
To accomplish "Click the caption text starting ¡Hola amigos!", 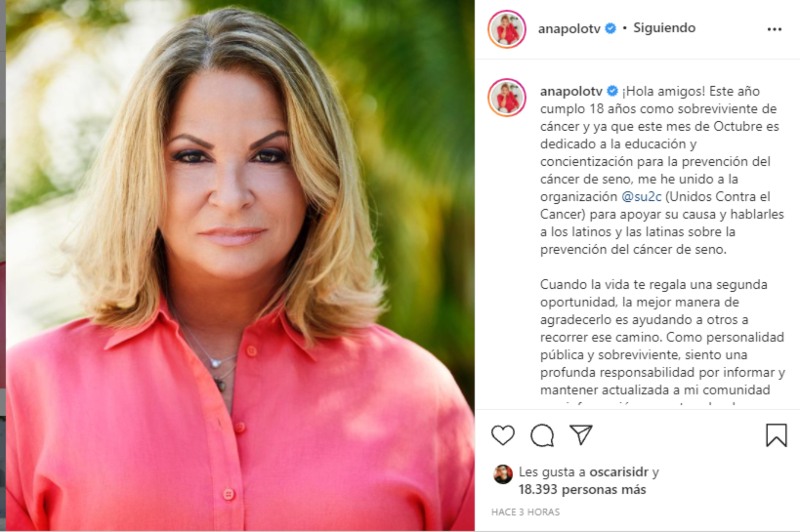I will 662,170.
